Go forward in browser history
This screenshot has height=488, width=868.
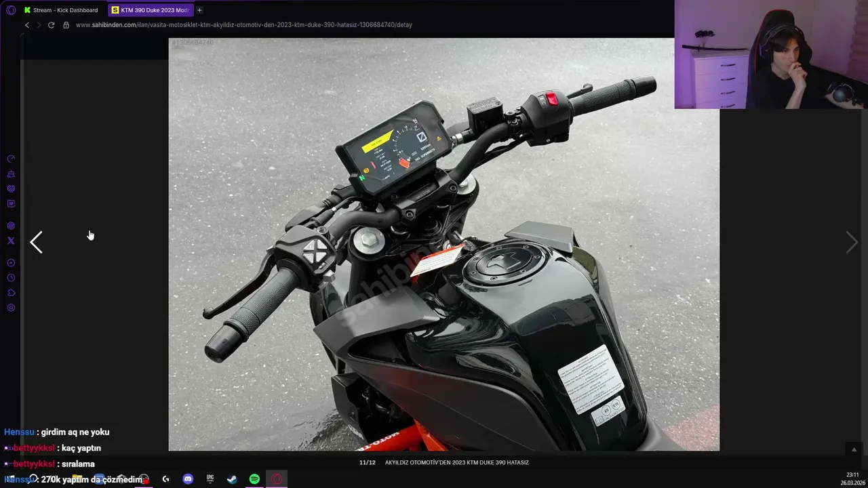click(39, 25)
